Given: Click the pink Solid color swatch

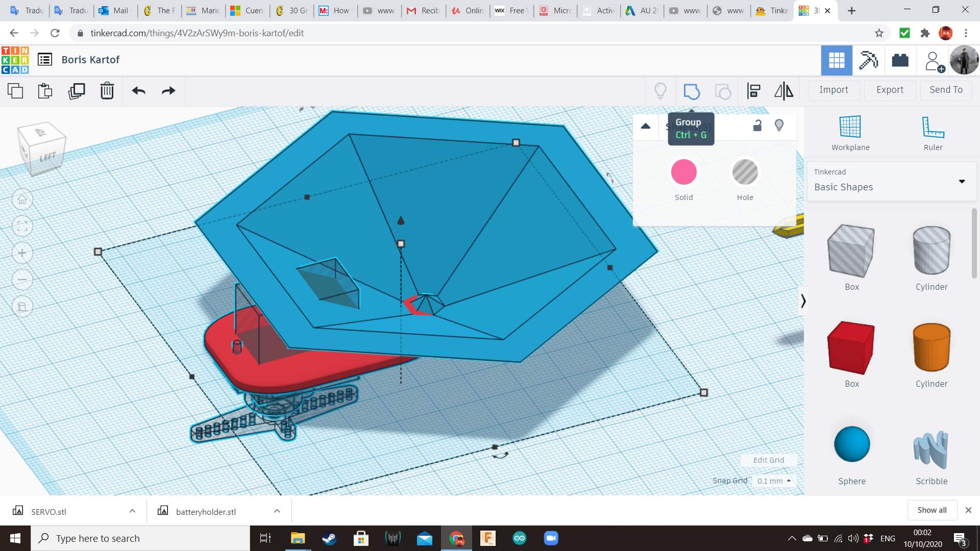Looking at the screenshot, I should click(x=683, y=172).
